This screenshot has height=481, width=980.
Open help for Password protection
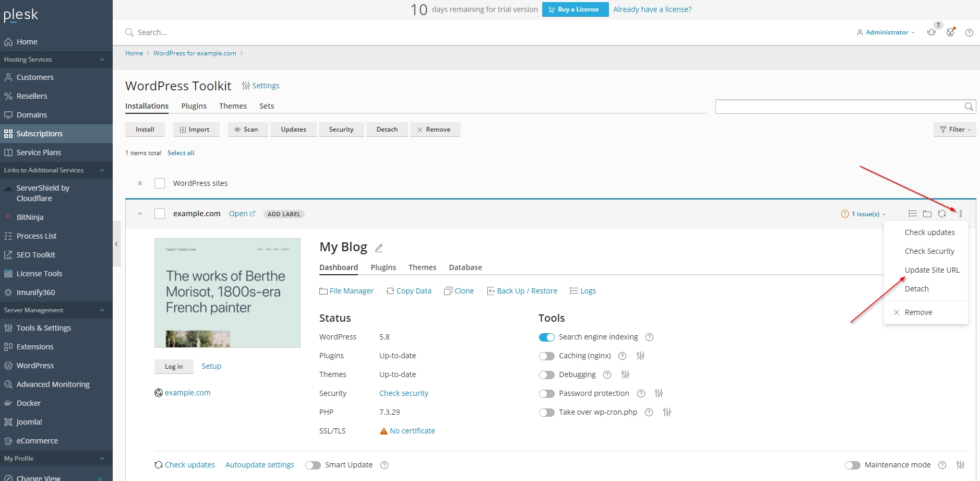pyautogui.click(x=641, y=393)
